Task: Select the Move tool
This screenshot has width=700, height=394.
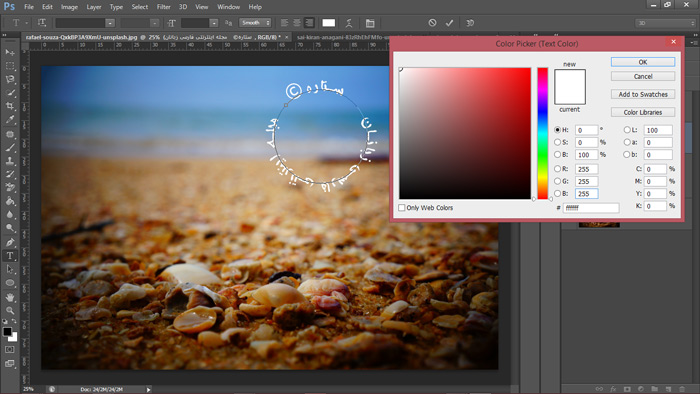Action: pyautogui.click(x=10, y=53)
